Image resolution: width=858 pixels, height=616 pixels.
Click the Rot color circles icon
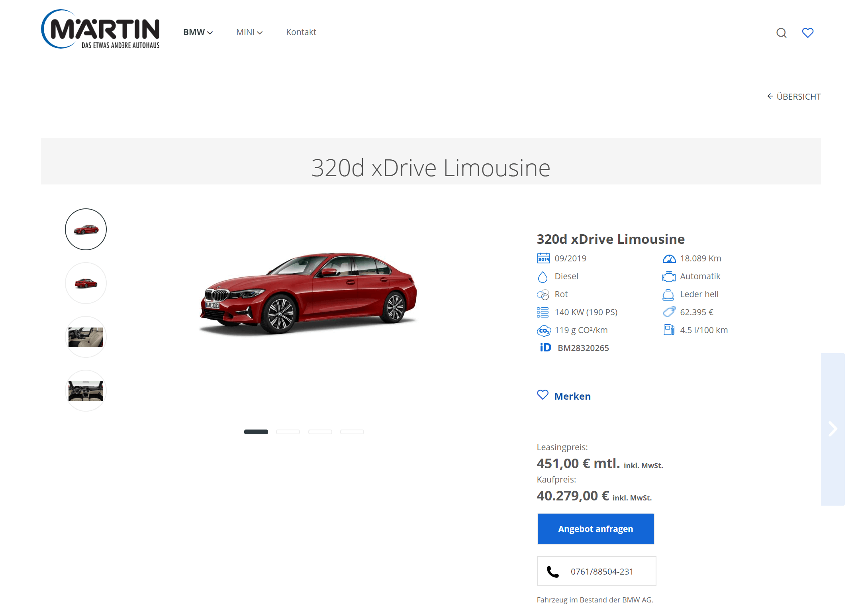point(543,294)
